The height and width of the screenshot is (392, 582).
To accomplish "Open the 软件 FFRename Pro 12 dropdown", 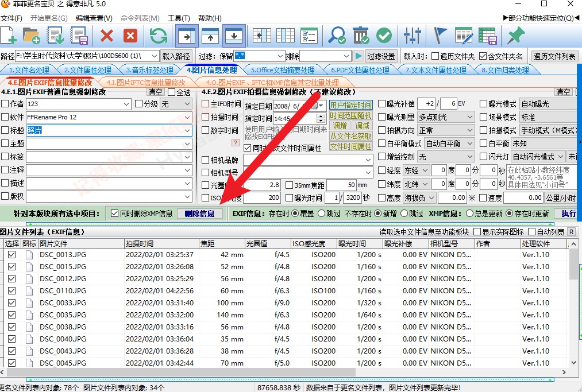I will 187,117.
